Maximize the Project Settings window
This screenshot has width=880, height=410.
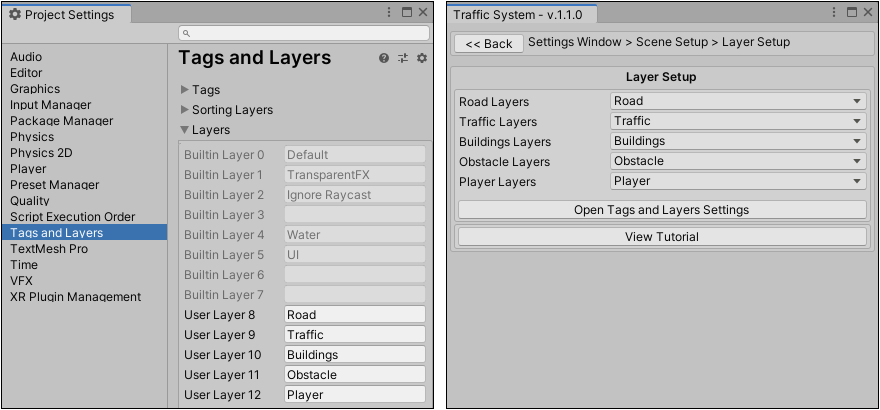coord(407,13)
